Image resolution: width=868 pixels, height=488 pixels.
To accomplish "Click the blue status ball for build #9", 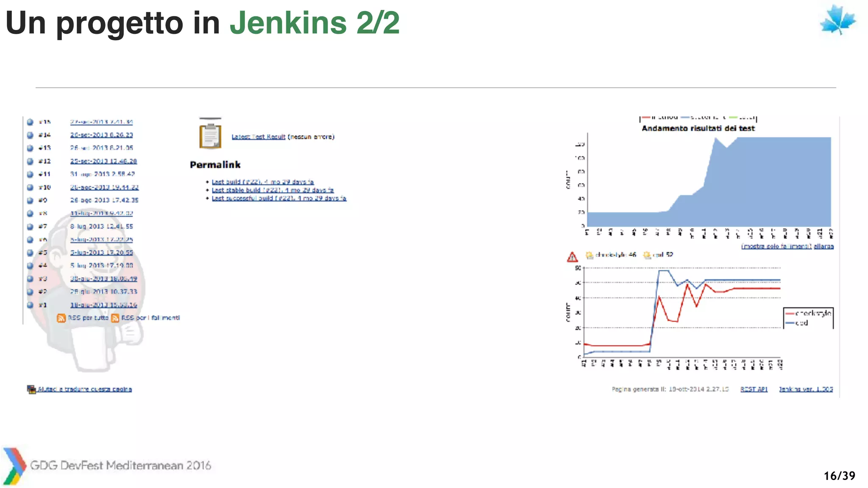I will click(30, 200).
